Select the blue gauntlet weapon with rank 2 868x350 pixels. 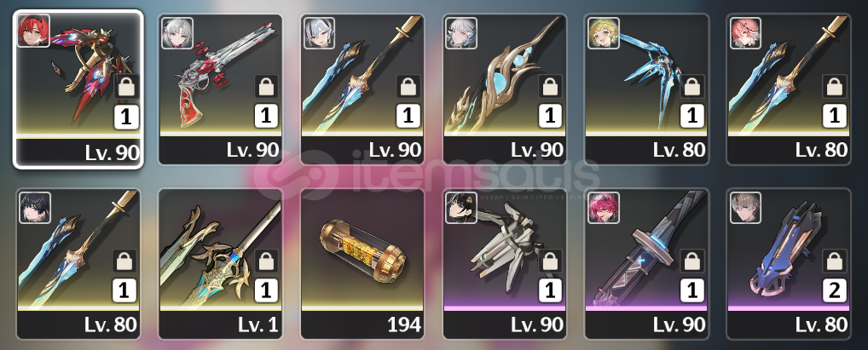click(x=789, y=264)
